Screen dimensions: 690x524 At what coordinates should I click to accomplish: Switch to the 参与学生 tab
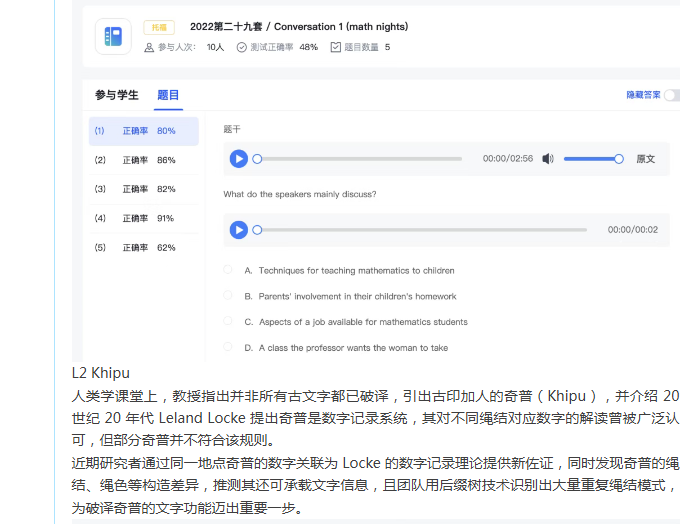click(x=116, y=95)
